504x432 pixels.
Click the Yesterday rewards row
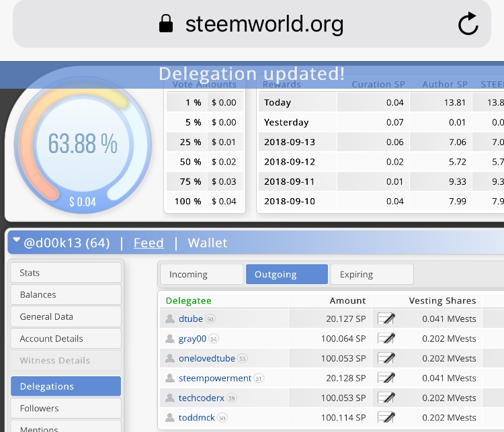381,122
